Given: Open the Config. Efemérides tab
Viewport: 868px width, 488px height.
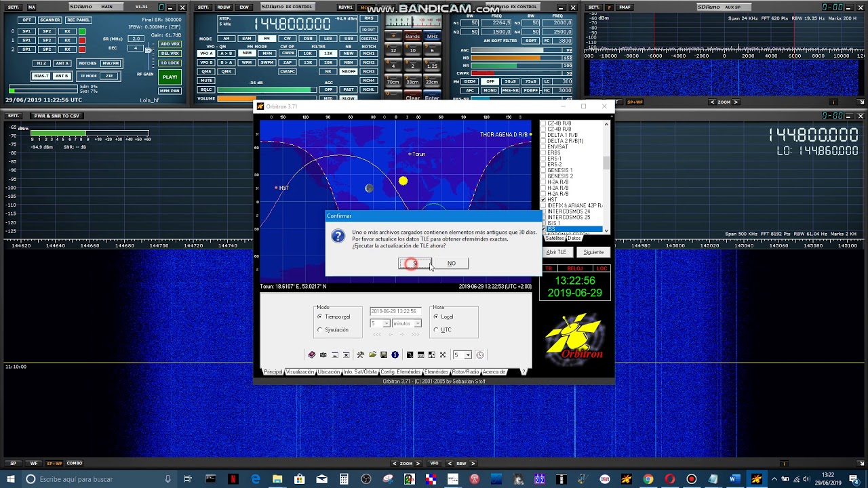Looking at the screenshot, I should (x=401, y=372).
